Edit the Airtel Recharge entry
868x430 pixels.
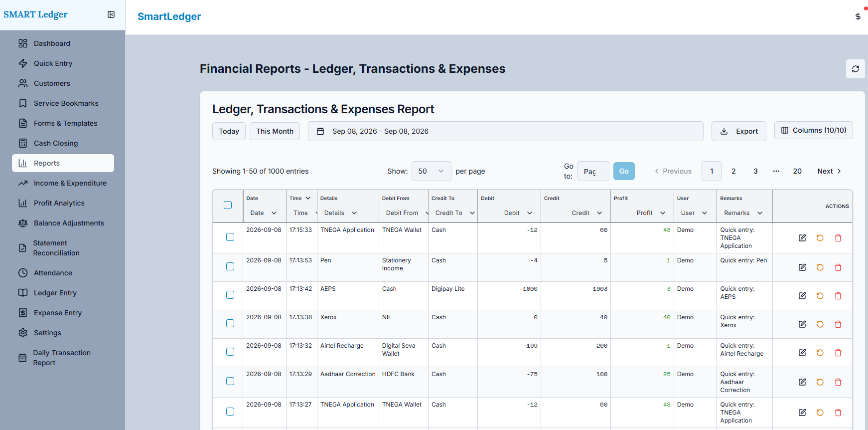coord(802,353)
